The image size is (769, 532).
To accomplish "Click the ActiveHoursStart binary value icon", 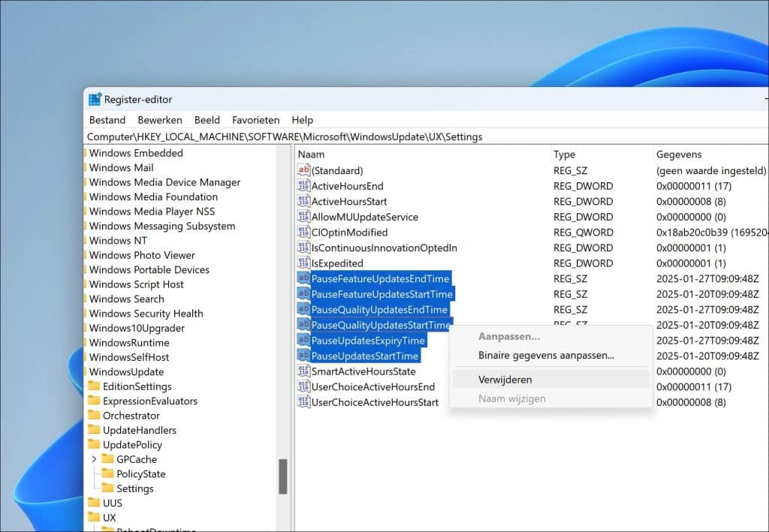I will 303,201.
